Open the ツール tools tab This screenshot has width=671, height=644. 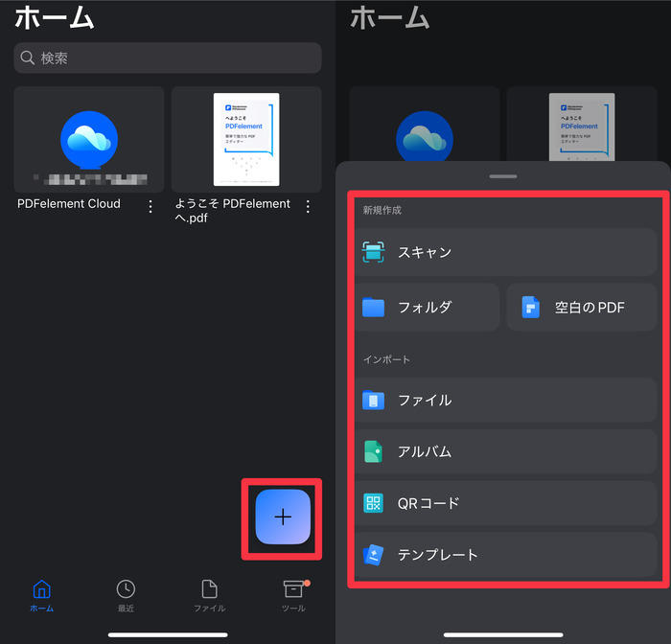[293, 595]
